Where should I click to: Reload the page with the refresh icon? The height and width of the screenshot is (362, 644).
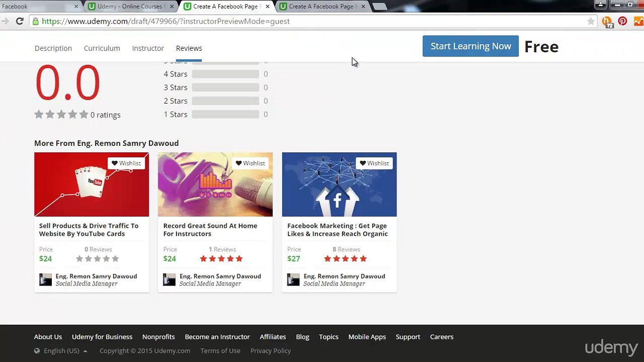click(20, 21)
